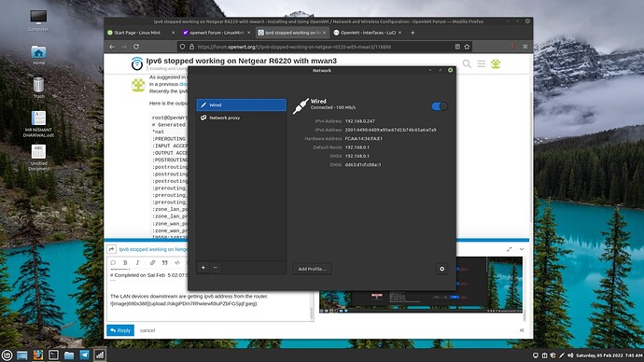Click the IPv4 address 192.168.0.247
This screenshot has width=644, height=362.
(359, 121)
